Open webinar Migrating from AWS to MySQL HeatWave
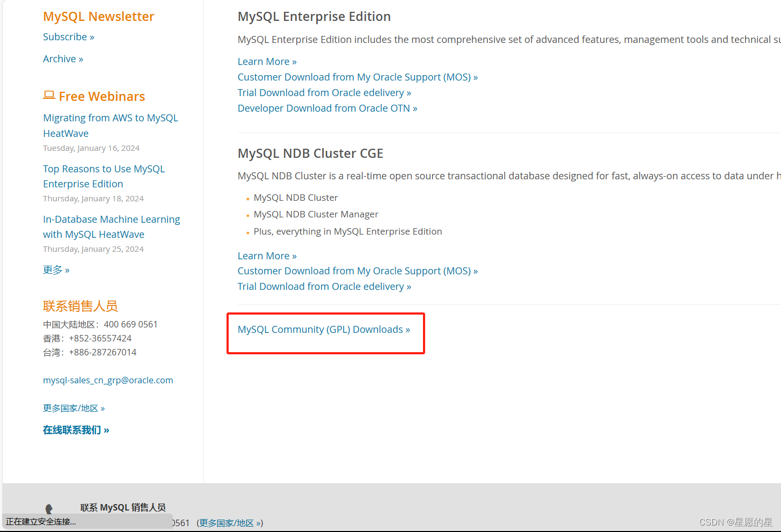 click(110, 125)
